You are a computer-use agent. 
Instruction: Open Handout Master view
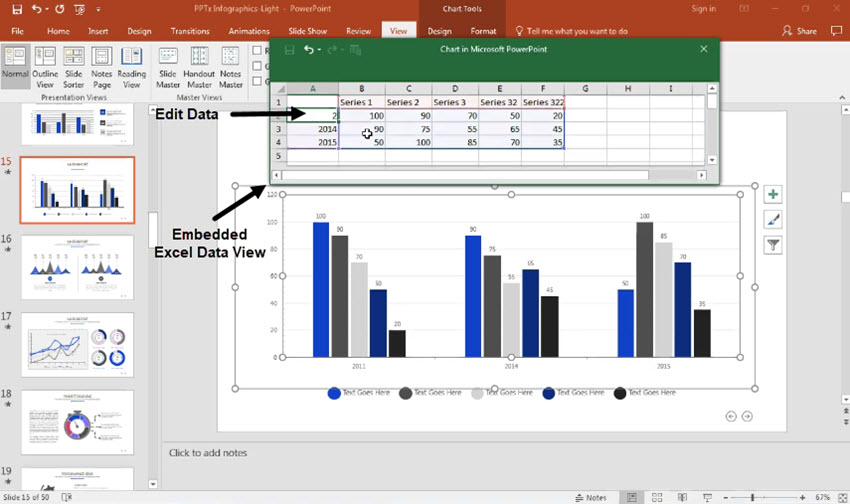pos(199,68)
